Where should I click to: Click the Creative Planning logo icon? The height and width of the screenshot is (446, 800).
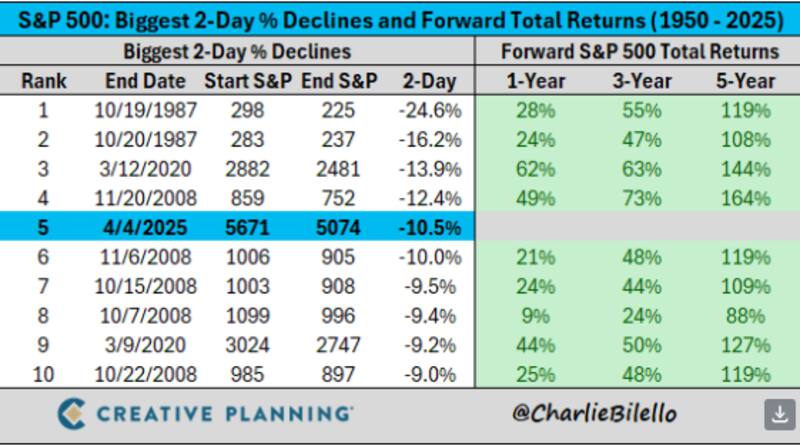pos(71,413)
